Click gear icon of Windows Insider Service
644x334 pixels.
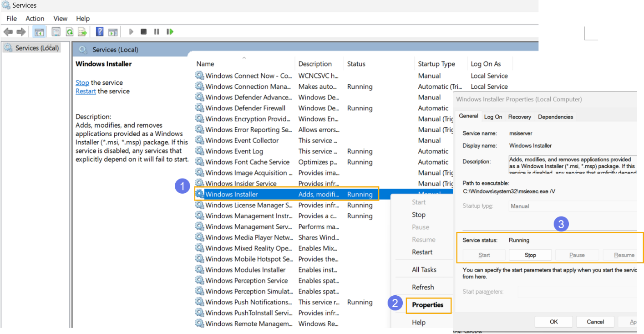[199, 184]
